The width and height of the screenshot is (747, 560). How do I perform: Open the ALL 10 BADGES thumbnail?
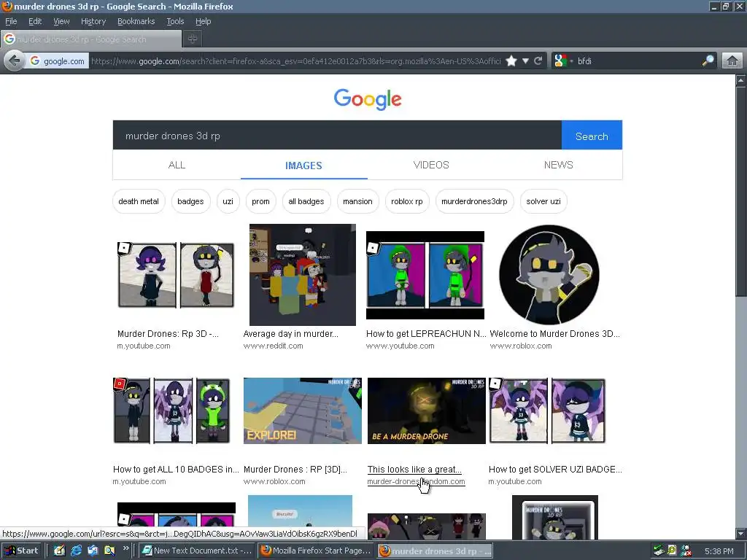[x=171, y=411]
